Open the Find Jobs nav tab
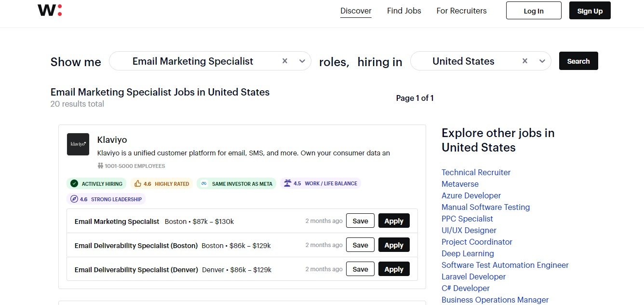644x305 pixels. 404,11
